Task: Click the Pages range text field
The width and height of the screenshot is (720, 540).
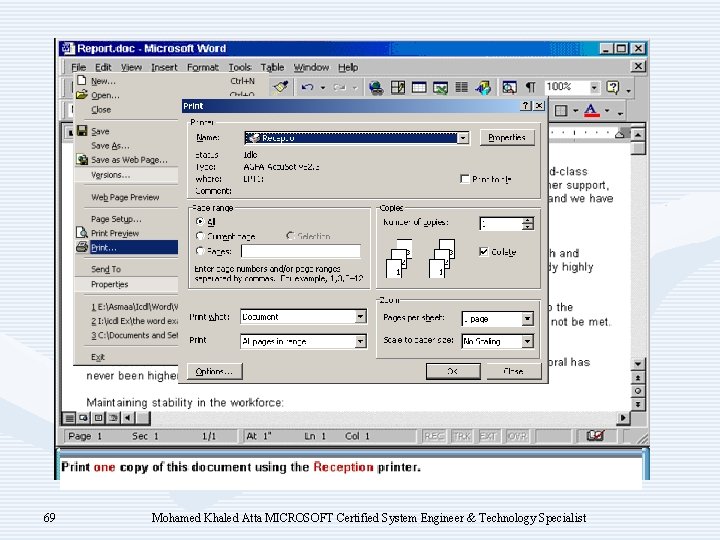Action: tap(301, 251)
